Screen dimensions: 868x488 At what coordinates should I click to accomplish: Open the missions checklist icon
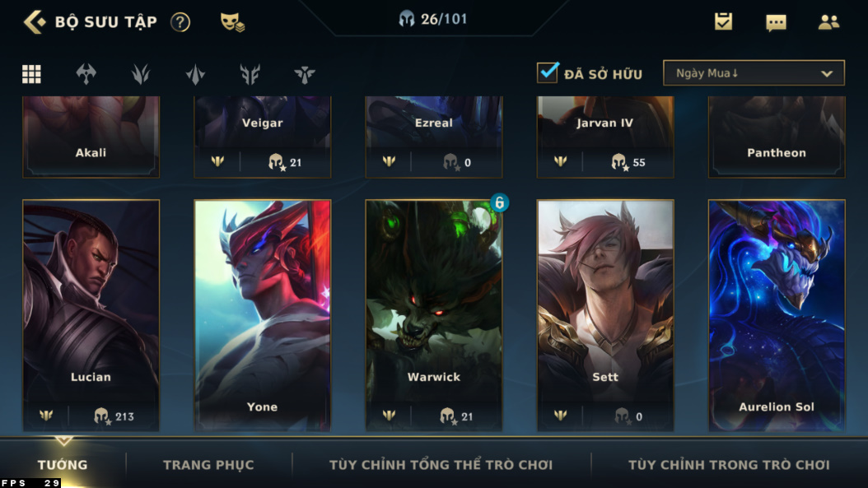coord(723,21)
